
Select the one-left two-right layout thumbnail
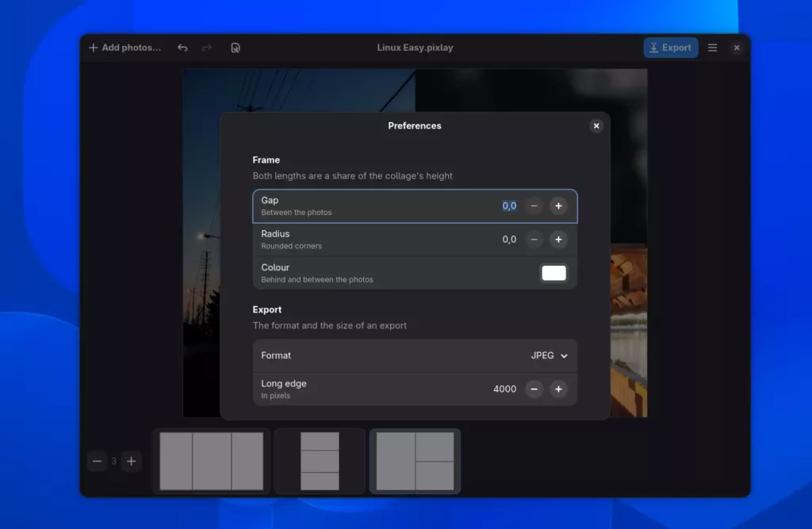tap(415, 461)
